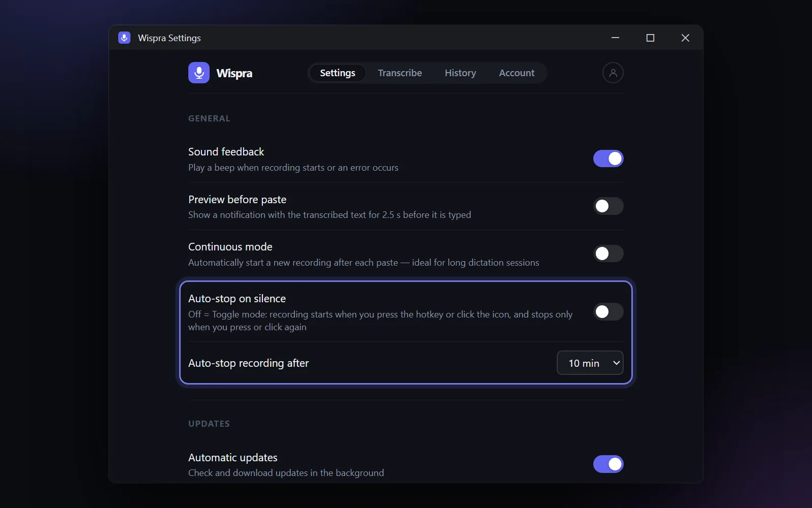
Task: Open the Auto-stop recording after dropdown
Action: coord(590,363)
